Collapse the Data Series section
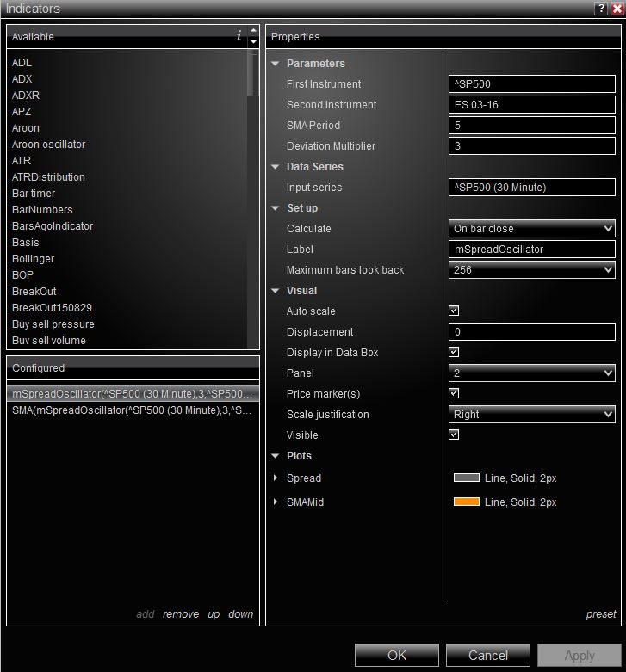626x672 pixels. [276, 167]
